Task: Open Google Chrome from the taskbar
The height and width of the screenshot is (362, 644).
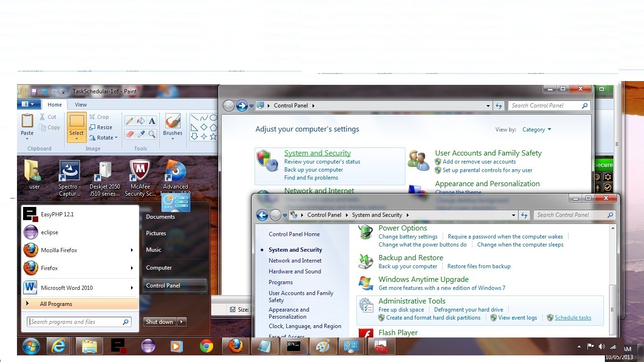Action: coord(206,346)
